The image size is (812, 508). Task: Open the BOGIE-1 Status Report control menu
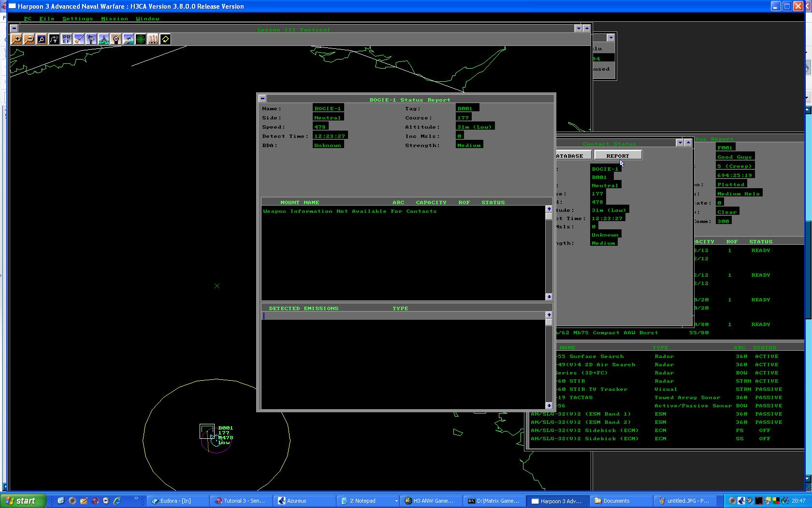(262, 99)
